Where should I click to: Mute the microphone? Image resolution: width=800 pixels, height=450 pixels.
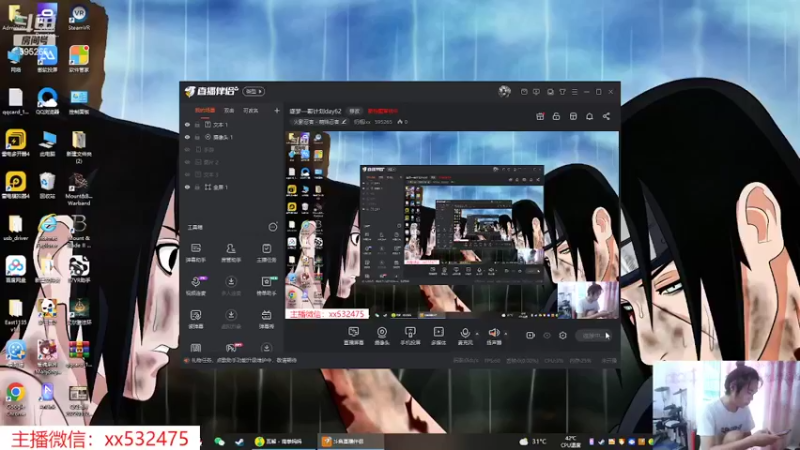click(x=465, y=336)
